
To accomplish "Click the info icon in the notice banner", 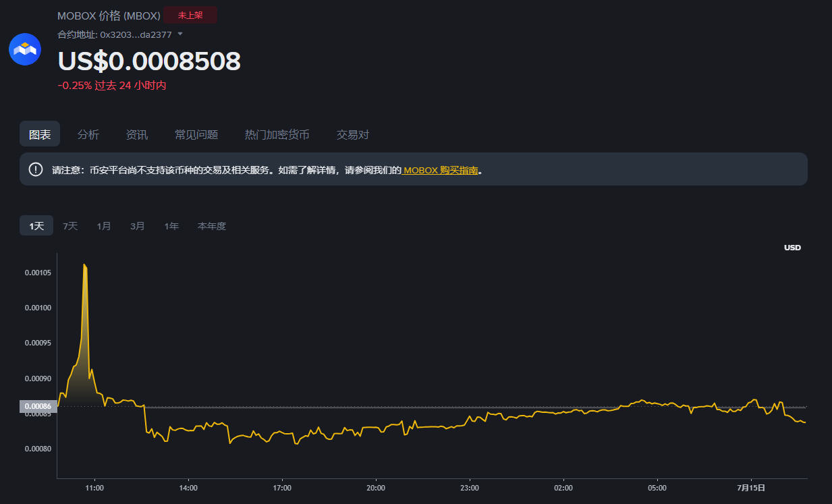I will coord(36,169).
